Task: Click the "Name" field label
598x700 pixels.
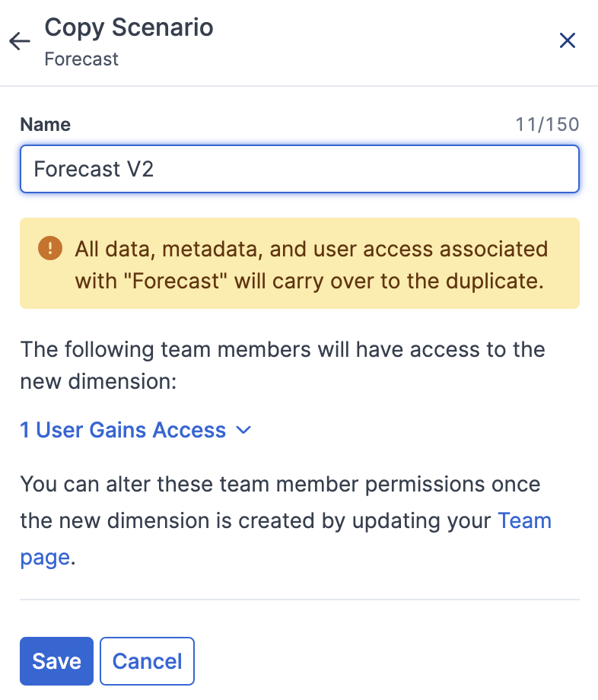Action: coord(45,125)
